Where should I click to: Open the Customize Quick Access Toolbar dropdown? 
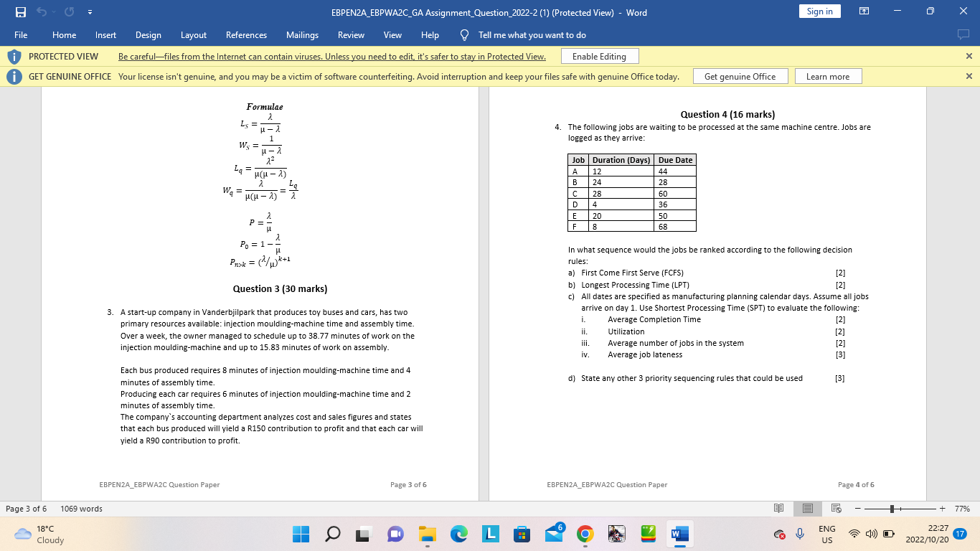click(x=89, y=12)
